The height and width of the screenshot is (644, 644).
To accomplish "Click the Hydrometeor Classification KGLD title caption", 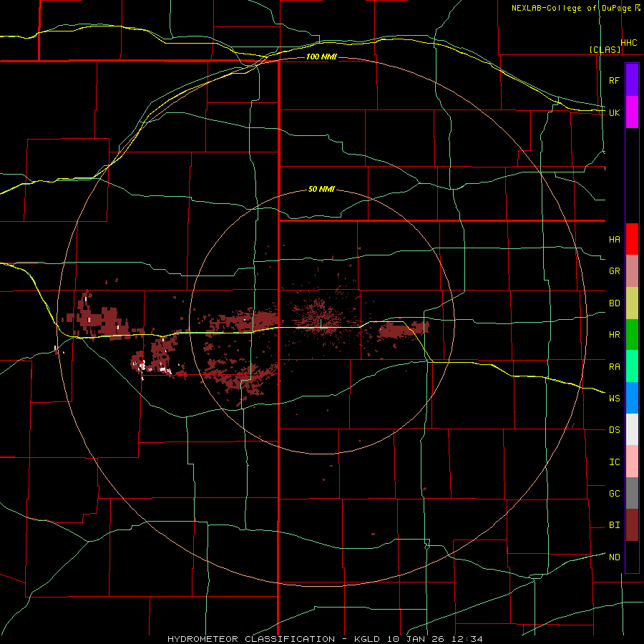I will tap(325, 639).
